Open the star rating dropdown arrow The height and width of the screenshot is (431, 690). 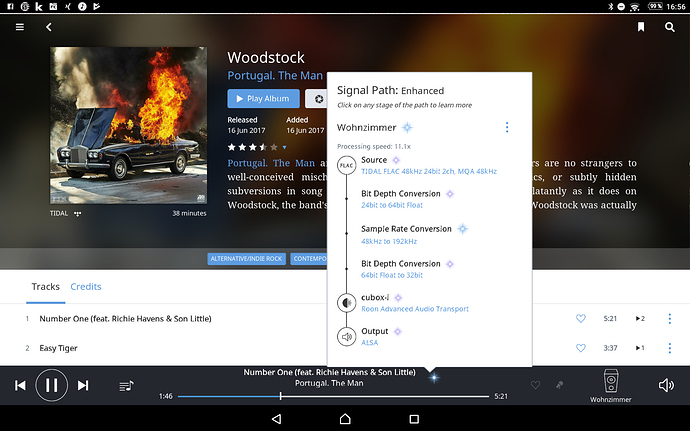[284, 147]
